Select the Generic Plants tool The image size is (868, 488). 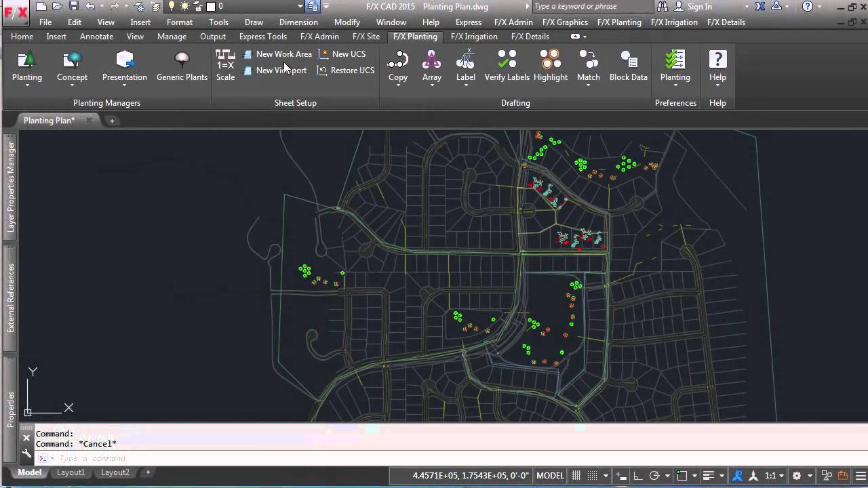182,67
